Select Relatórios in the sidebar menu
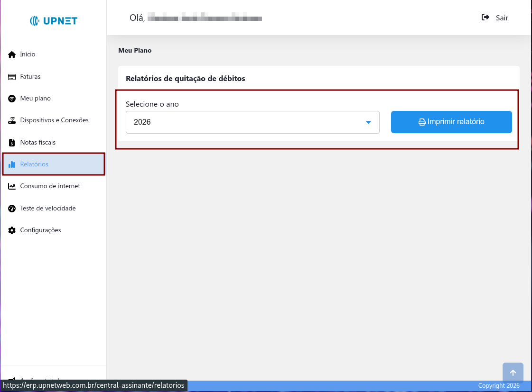Image resolution: width=532 pixels, height=392 pixels. pyautogui.click(x=34, y=164)
